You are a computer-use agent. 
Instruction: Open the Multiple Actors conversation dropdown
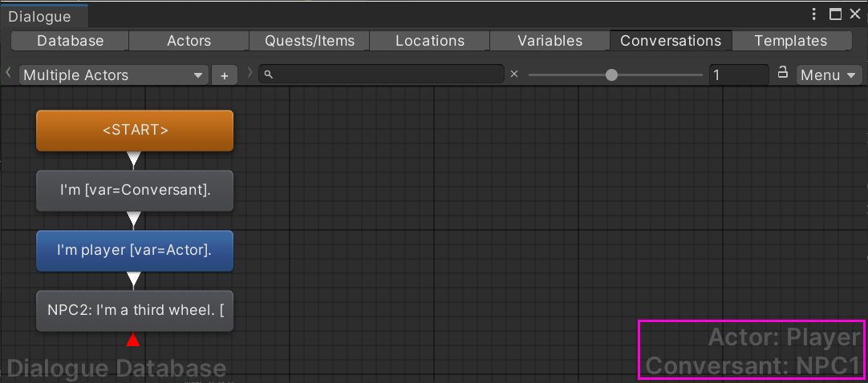pos(113,75)
